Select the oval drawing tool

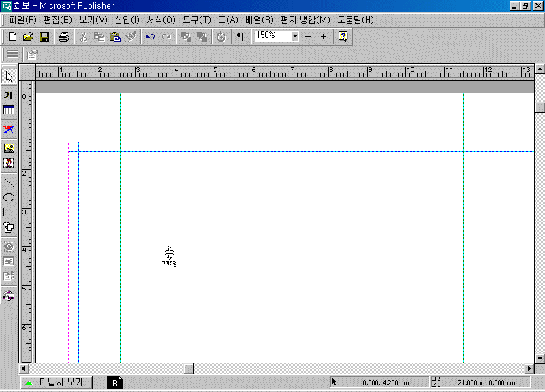point(9,197)
